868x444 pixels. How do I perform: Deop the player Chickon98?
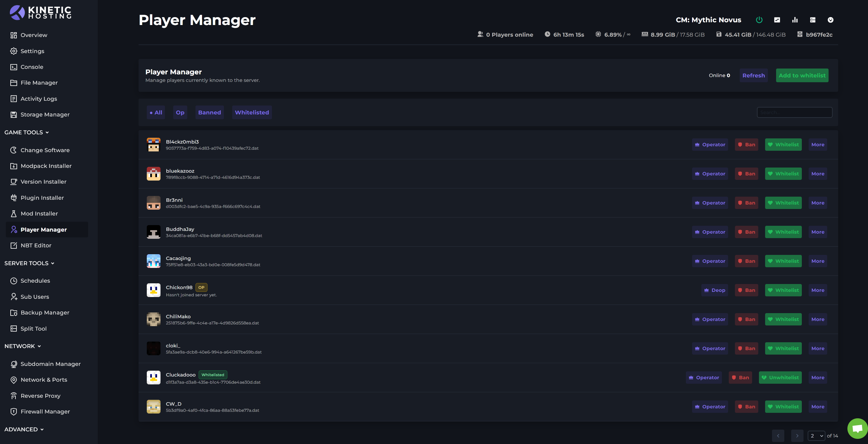714,290
